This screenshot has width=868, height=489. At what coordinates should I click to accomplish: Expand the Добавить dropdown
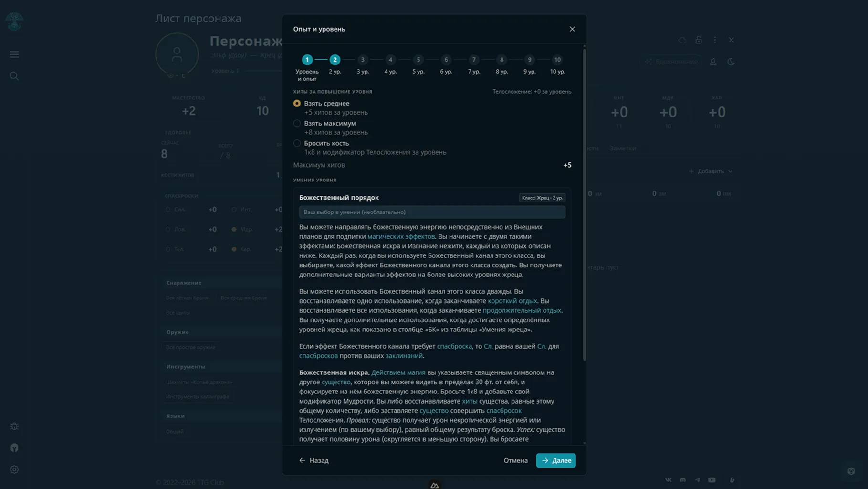click(x=711, y=171)
